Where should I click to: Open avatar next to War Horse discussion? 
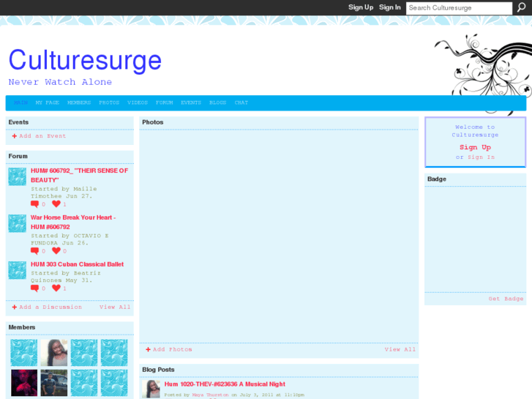point(18,223)
